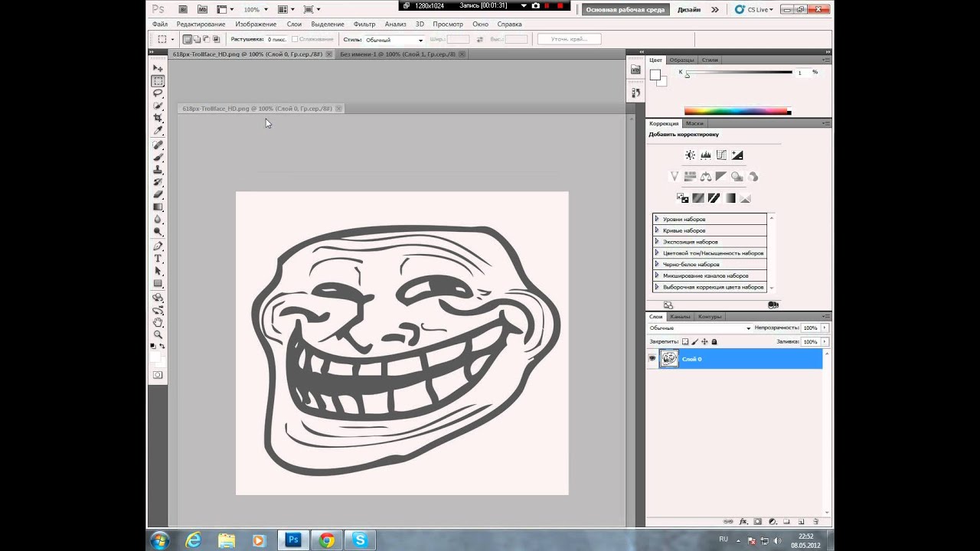Select the Healing Brush tool
This screenshot has width=980, height=551.
[x=158, y=145]
